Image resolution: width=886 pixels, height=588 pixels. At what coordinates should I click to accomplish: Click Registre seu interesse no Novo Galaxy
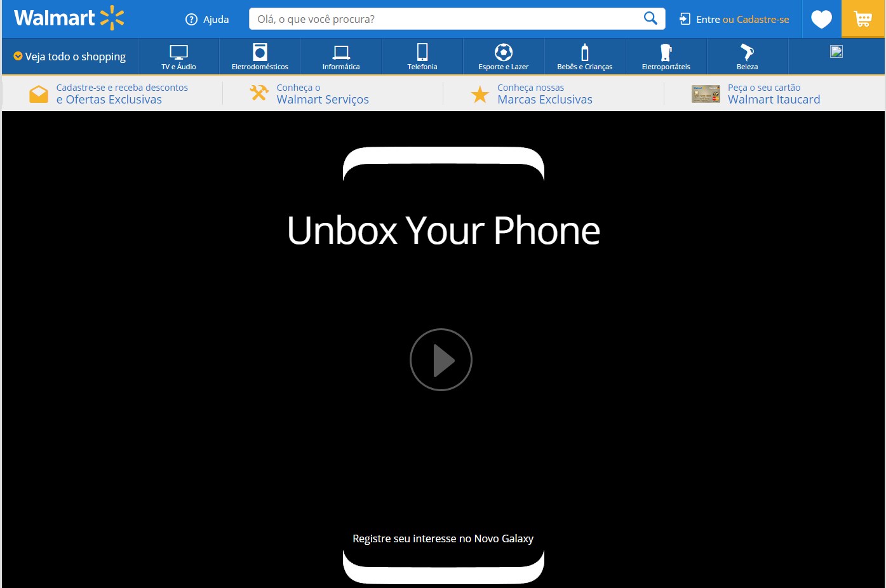[x=443, y=538]
